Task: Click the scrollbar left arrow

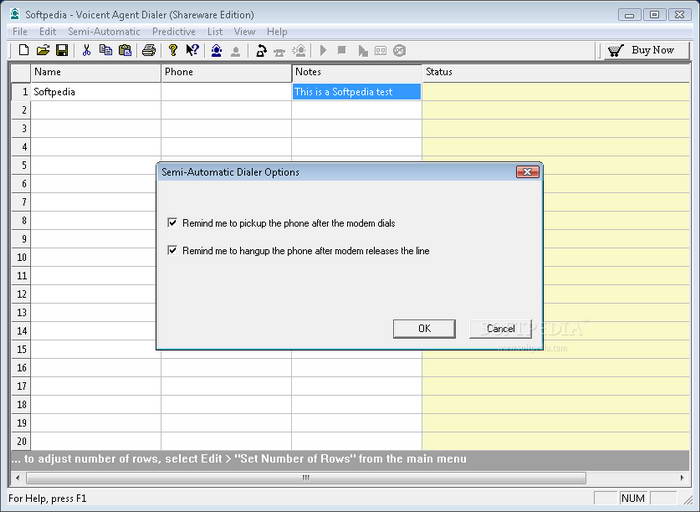Action: (17, 478)
